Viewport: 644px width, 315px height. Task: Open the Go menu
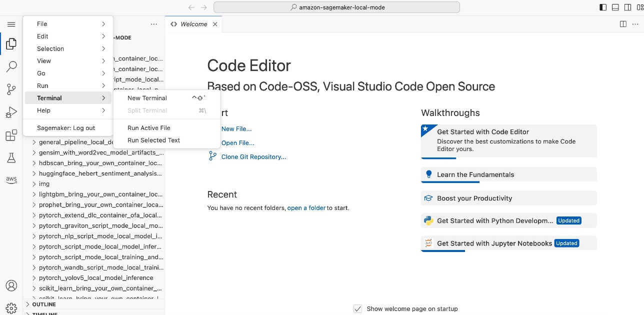click(68, 73)
